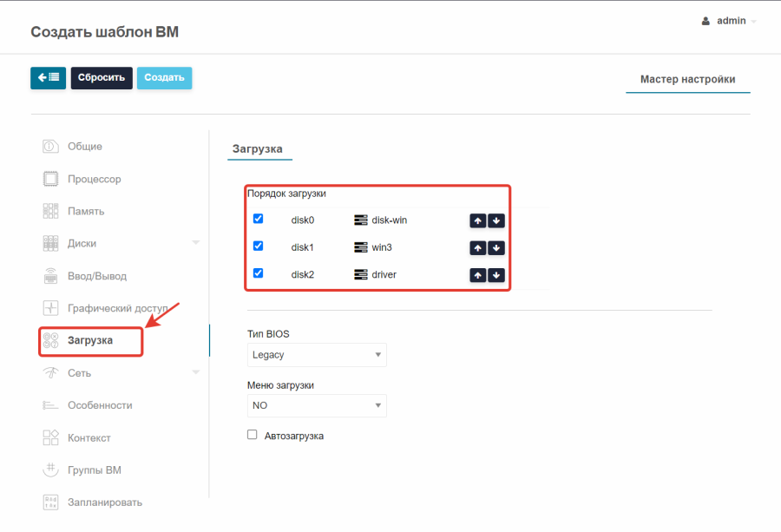The width and height of the screenshot is (781, 532).
Task: Open the Контекст section label
Action: (89, 438)
